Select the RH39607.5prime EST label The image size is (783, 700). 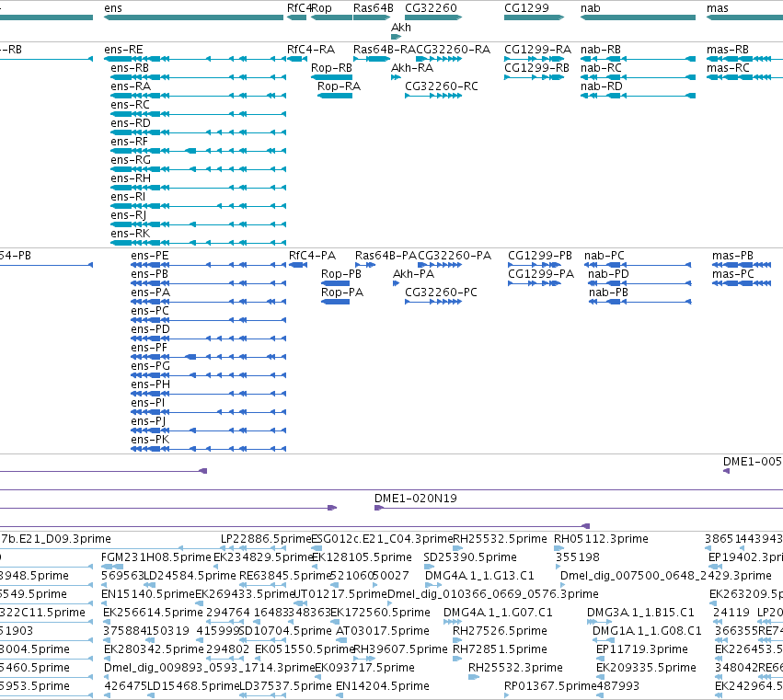pos(400,649)
